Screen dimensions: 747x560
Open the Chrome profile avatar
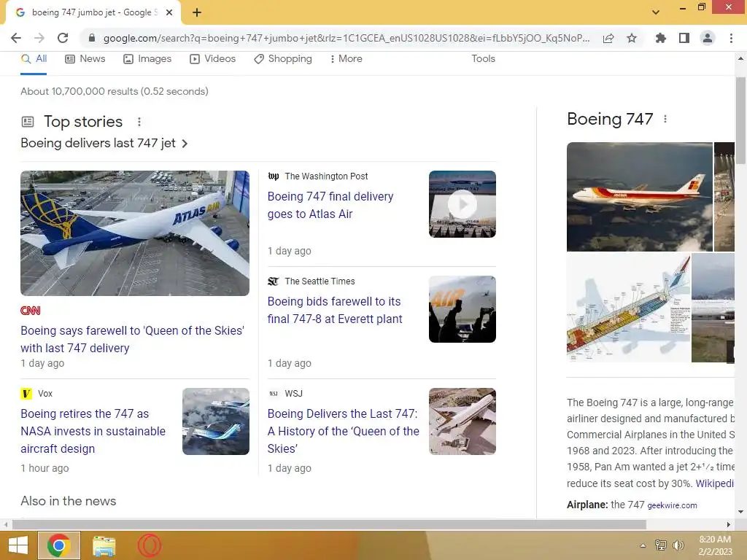(x=708, y=38)
